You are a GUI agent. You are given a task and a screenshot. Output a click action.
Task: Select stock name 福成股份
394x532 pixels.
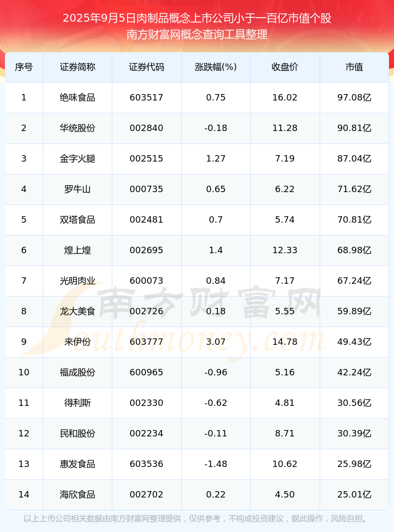(x=77, y=372)
